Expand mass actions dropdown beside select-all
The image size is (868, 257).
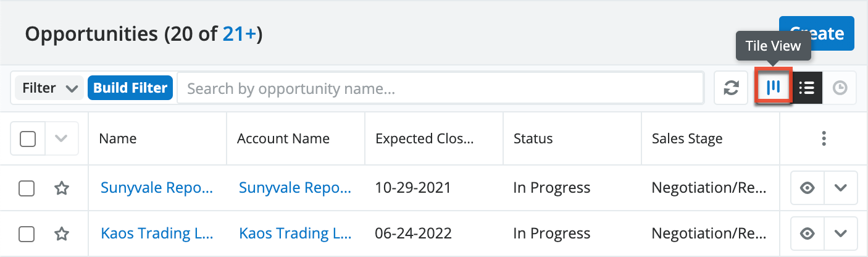61,139
